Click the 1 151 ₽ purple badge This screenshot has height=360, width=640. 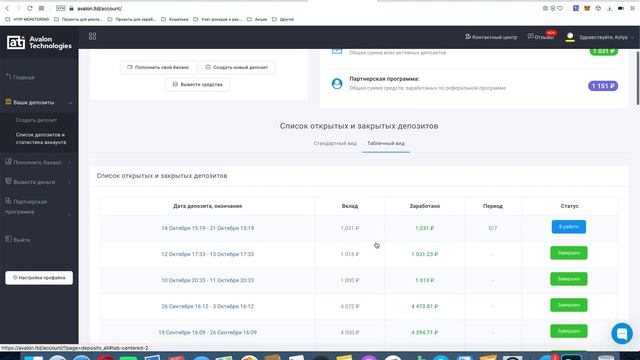[x=603, y=86]
